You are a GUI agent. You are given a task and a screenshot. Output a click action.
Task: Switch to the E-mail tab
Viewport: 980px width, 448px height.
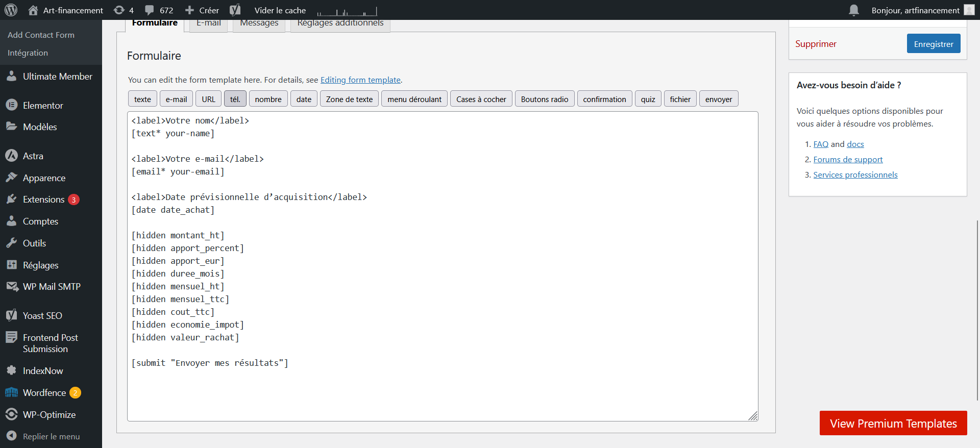(x=208, y=24)
